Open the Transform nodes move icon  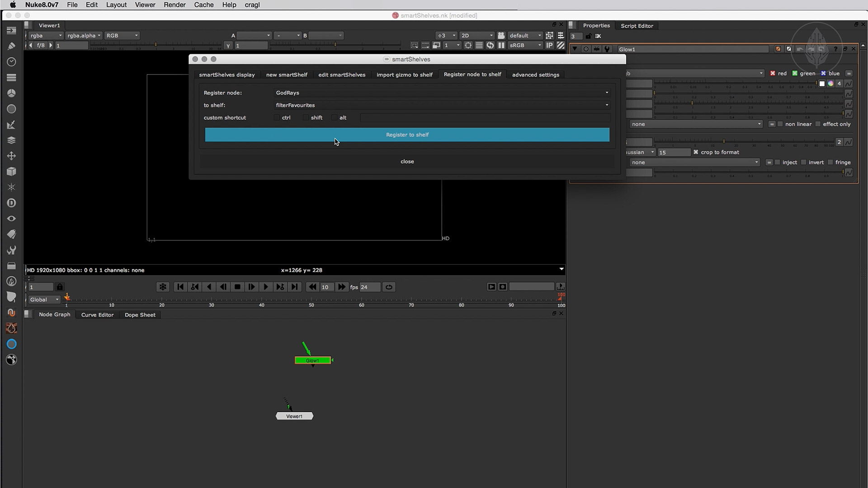(11, 156)
